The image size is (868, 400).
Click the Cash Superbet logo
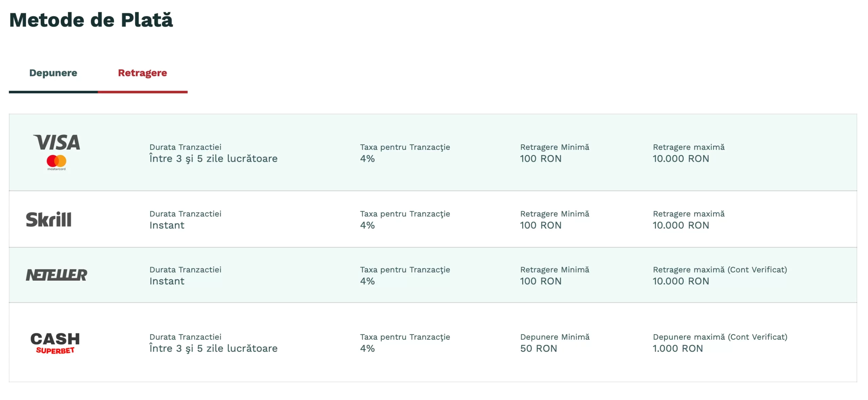coord(55,343)
